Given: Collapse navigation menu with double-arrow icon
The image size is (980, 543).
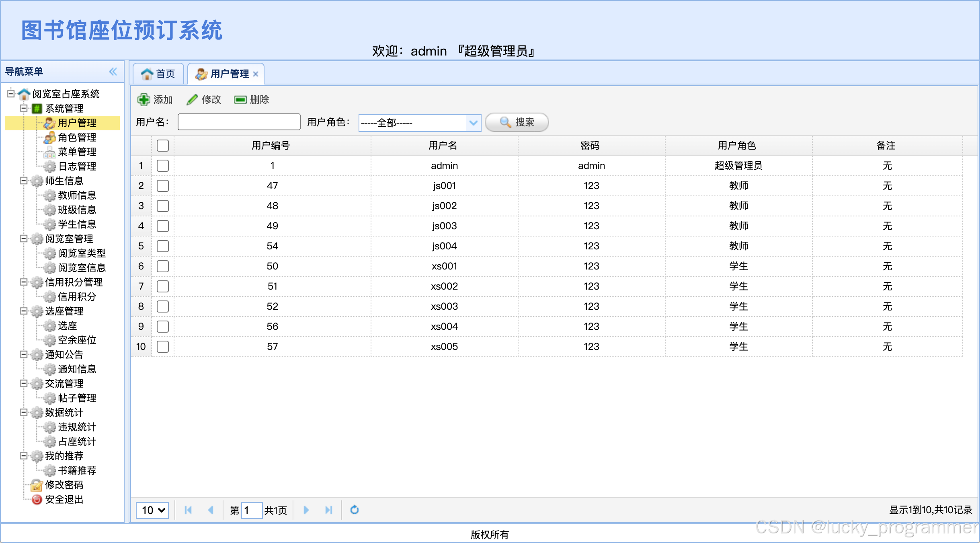Looking at the screenshot, I should (113, 72).
